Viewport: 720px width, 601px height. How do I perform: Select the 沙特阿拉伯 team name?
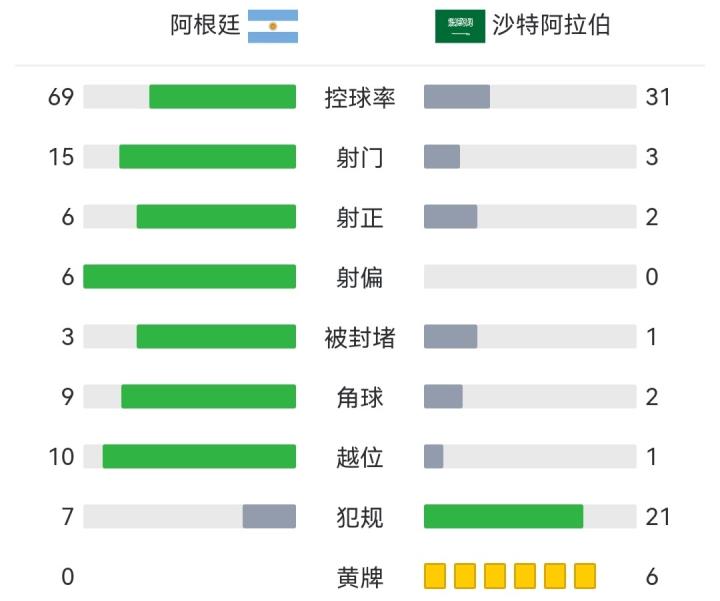[551, 27]
